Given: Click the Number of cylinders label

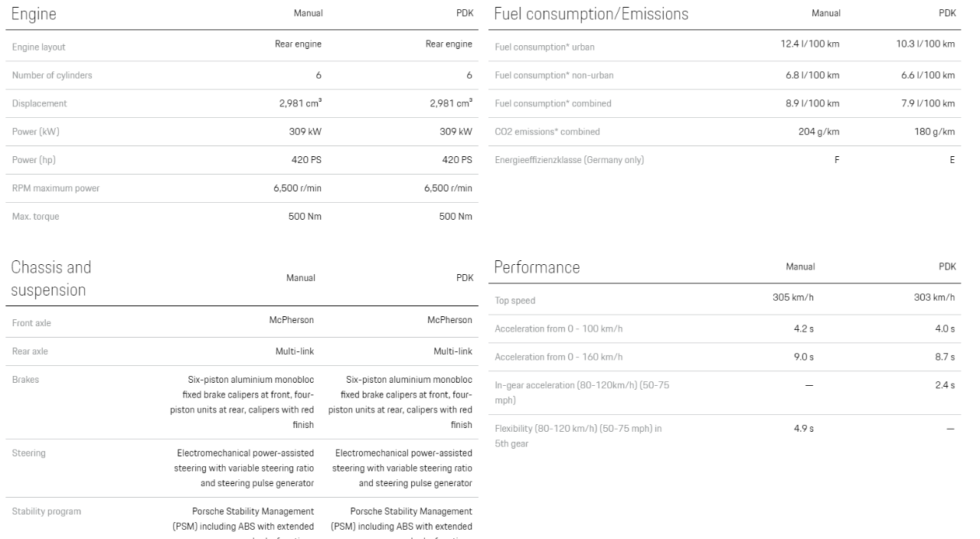Looking at the screenshot, I should click(x=52, y=75).
